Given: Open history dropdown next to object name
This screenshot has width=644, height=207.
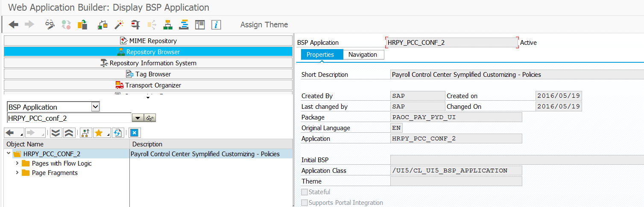Looking at the screenshot, I should pyautogui.click(x=138, y=118).
